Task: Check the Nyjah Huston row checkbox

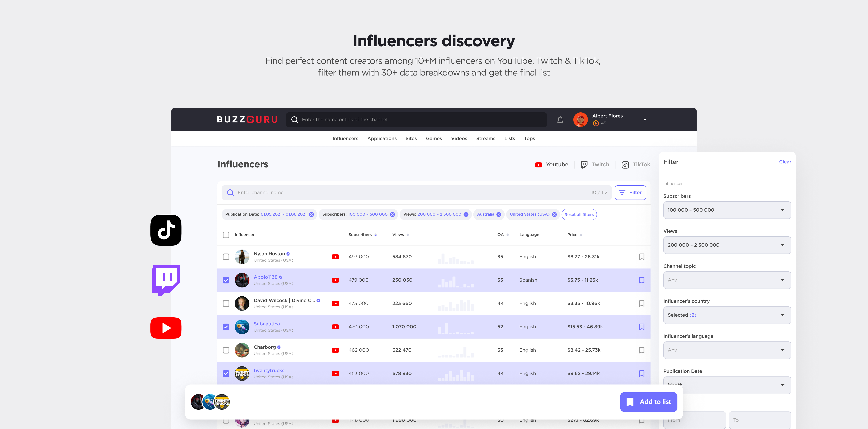Action: 226,257
